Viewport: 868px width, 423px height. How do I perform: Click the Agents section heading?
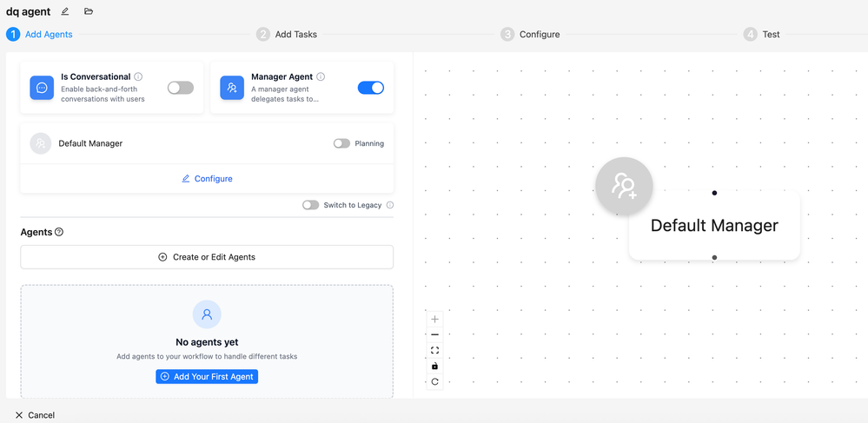(x=36, y=232)
